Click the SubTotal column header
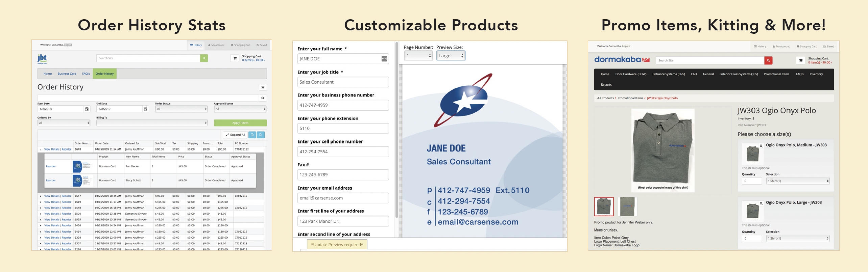The image size is (868, 272). coord(160,143)
